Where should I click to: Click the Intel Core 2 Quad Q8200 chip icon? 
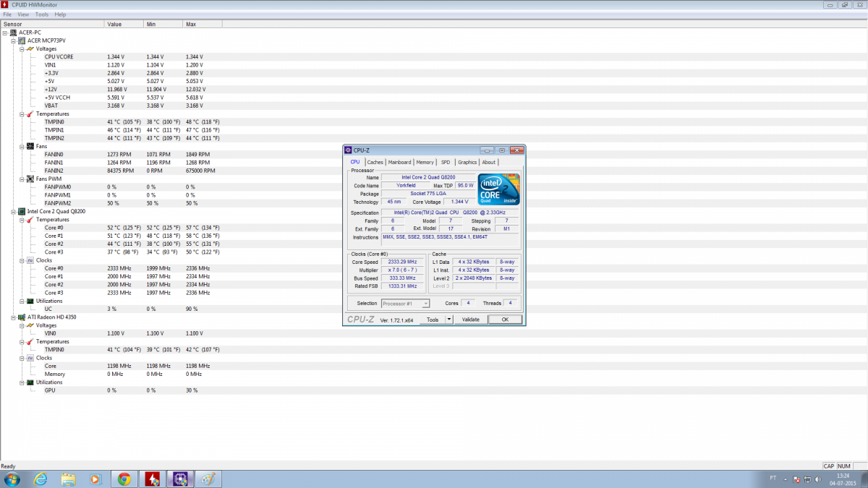(22, 211)
